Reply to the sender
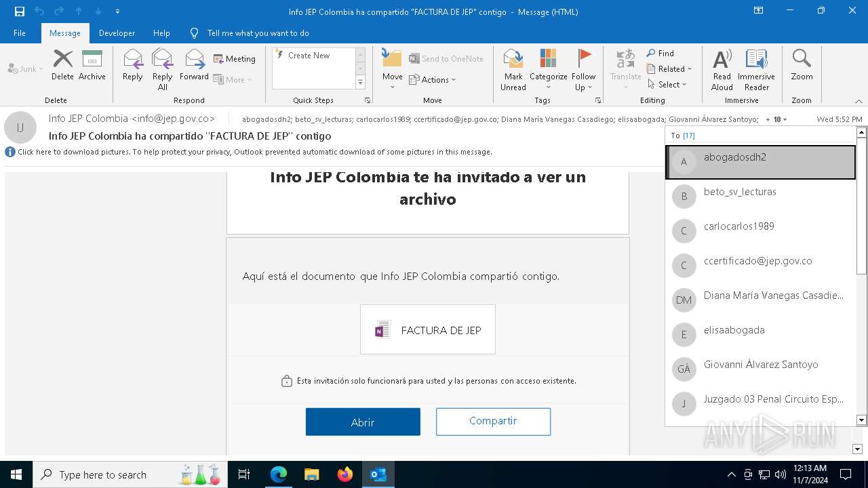The image size is (868, 488). click(x=132, y=66)
